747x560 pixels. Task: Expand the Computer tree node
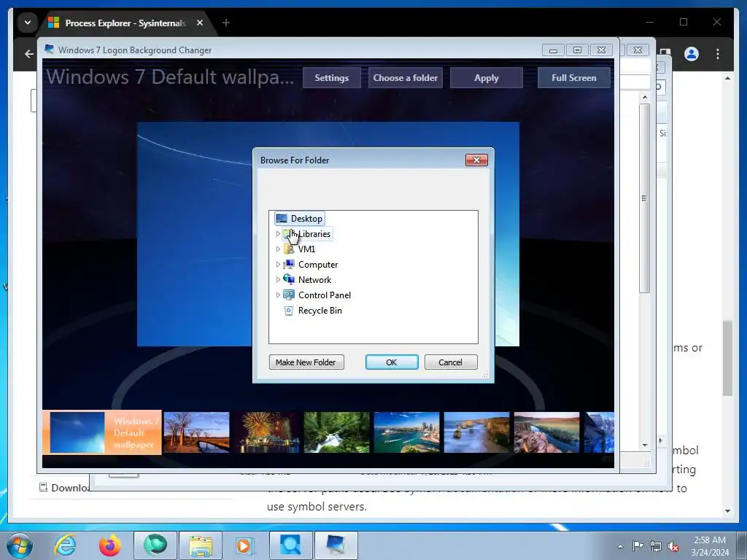pos(278,264)
